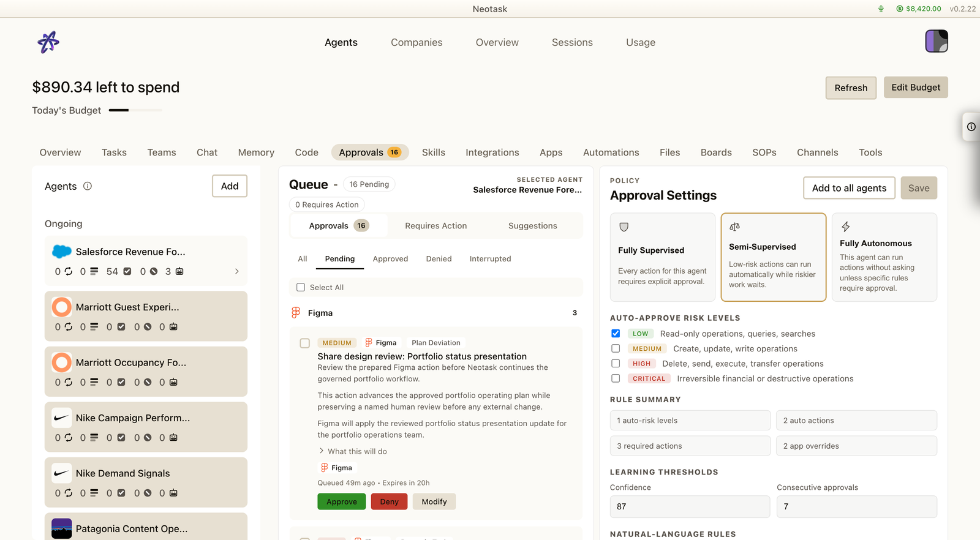Click Add to all agents button
Image resolution: width=980 pixels, height=540 pixels.
[849, 188]
